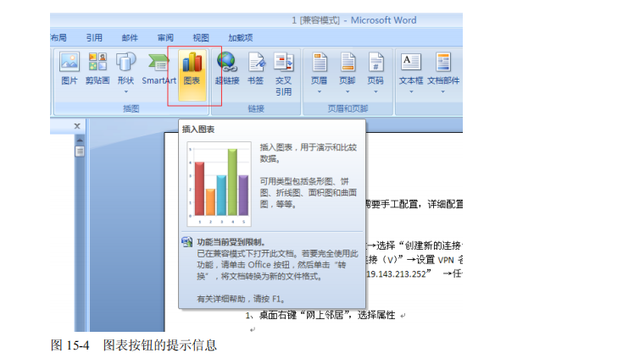
Task: Click the 有关详细帮助，请按 F1 text
Action: pyautogui.click(x=241, y=299)
